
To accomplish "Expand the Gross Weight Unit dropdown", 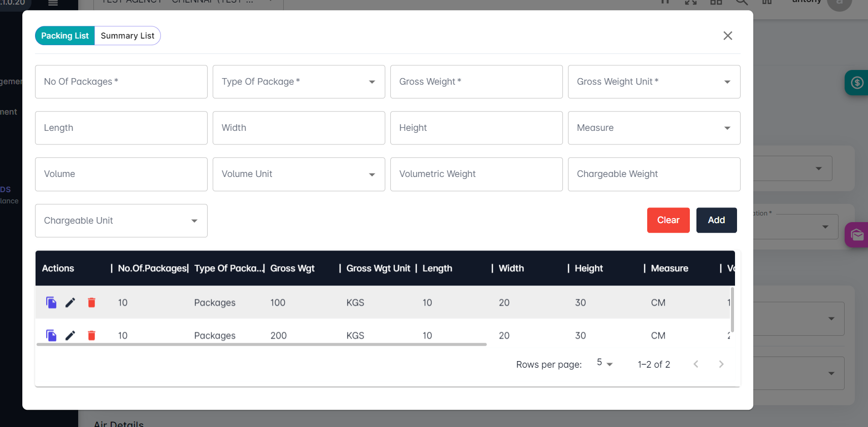I will 654,82.
